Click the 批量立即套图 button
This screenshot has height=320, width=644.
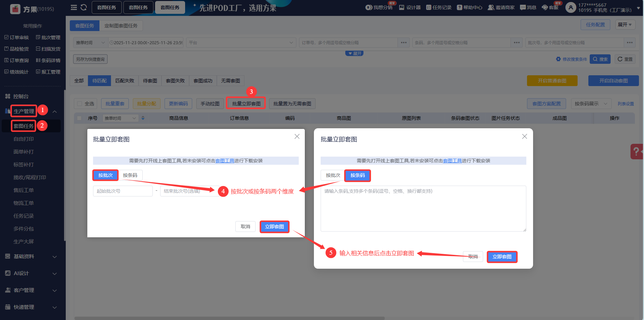[246, 104]
